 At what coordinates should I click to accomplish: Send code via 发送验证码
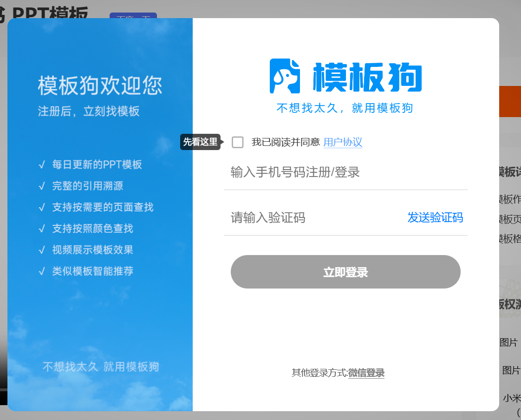(x=435, y=217)
